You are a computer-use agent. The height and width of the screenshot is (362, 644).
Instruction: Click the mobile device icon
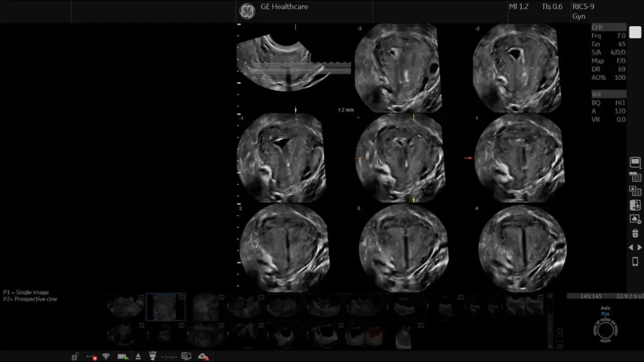(635, 261)
